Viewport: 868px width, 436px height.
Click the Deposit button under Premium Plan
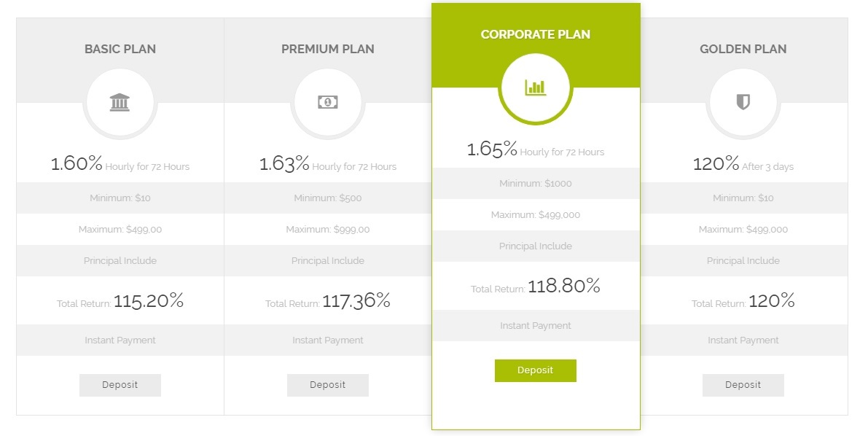pyautogui.click(x=328, y=385)
